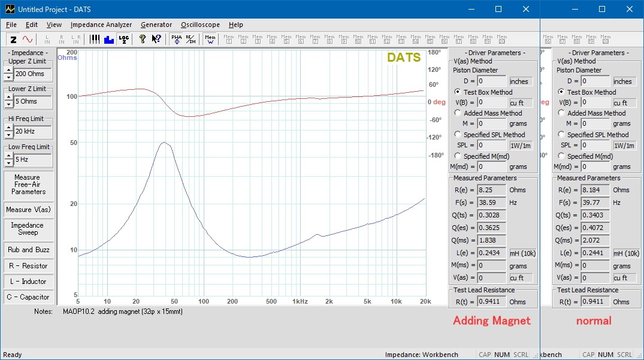Toggle the LOG Z scale icon

tap(123, 40)
